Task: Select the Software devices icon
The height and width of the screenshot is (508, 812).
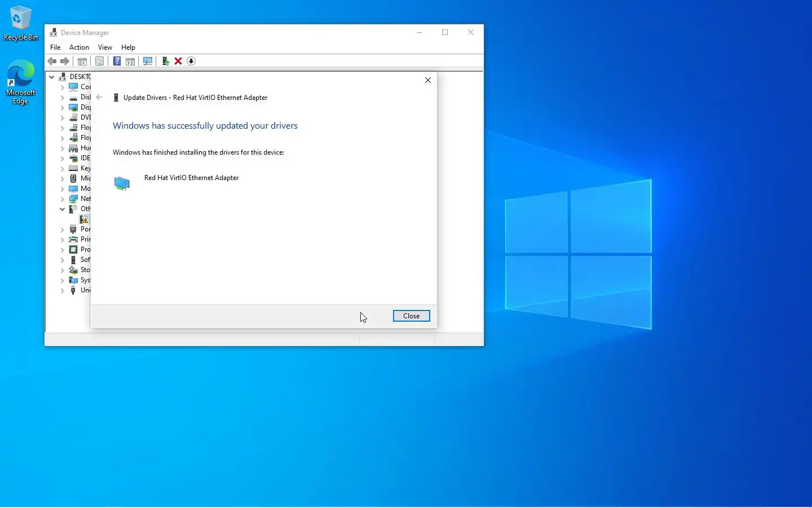Action: coord(73,260)
